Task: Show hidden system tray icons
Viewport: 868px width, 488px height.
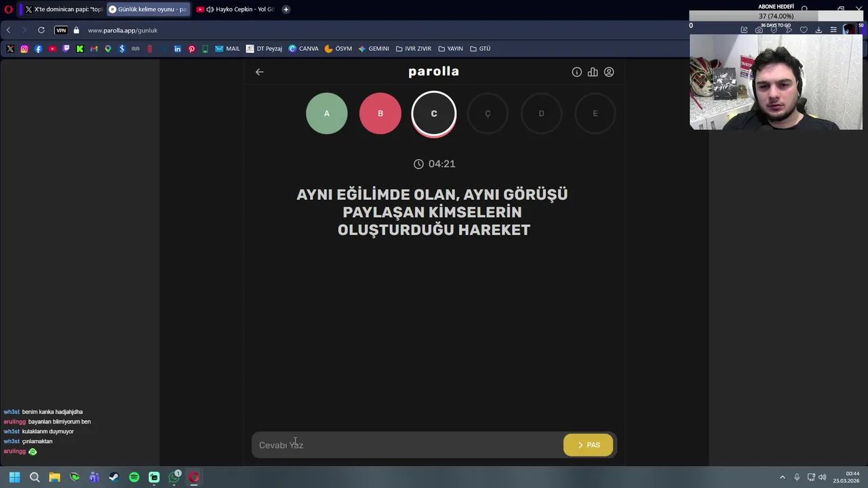Action: [782, 477]
